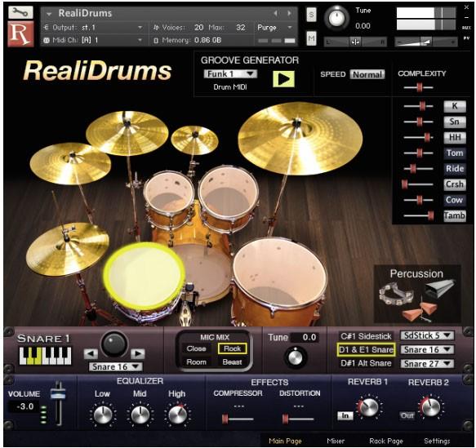Toggle the Ride groove button

point(455,169)
